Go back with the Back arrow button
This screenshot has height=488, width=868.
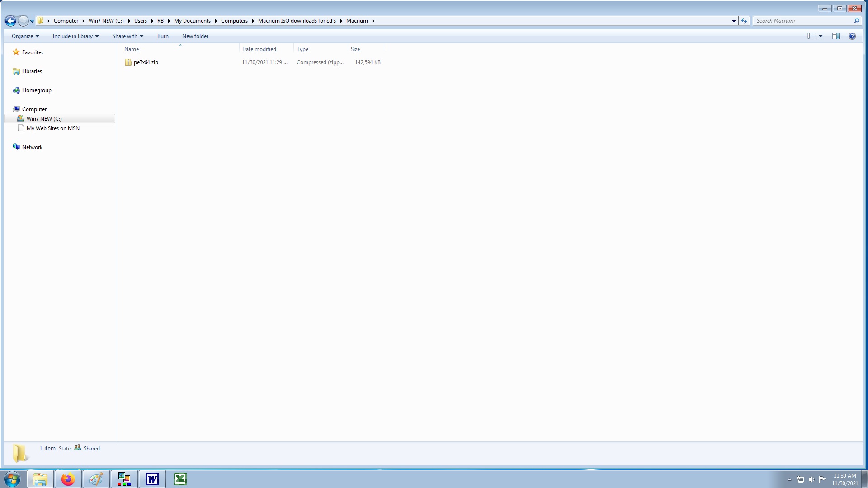(x=10, y=21)
